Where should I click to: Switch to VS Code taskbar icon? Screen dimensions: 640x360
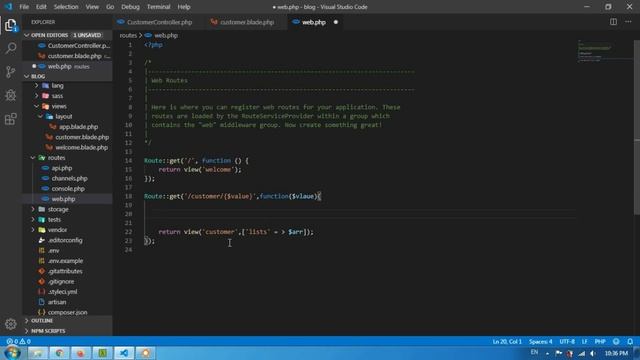pos(124,353)
